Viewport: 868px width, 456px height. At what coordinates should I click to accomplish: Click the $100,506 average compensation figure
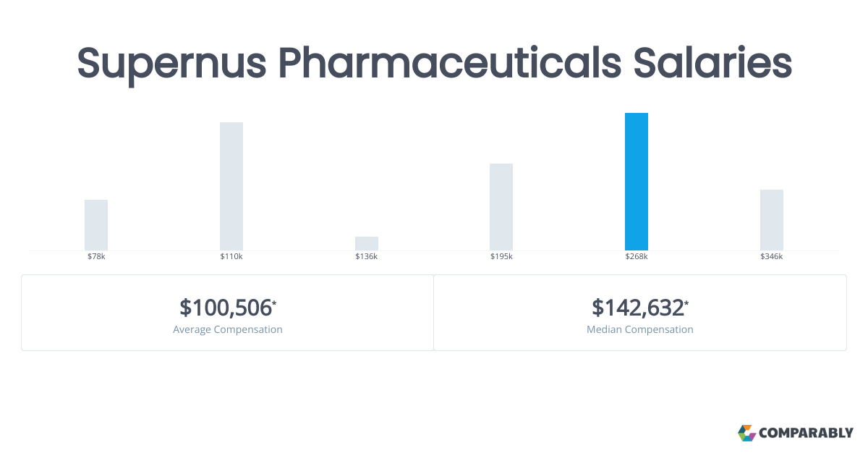point(226,308)
